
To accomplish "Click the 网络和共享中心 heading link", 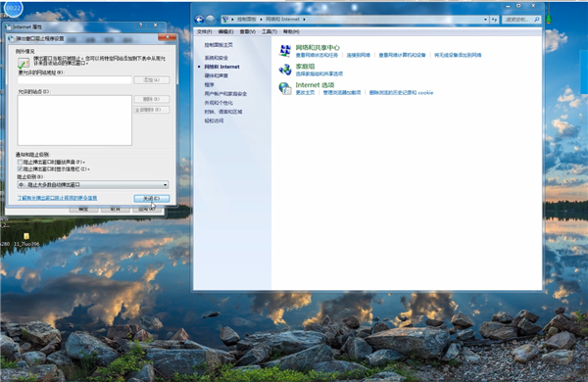I will tap(318, 48).
